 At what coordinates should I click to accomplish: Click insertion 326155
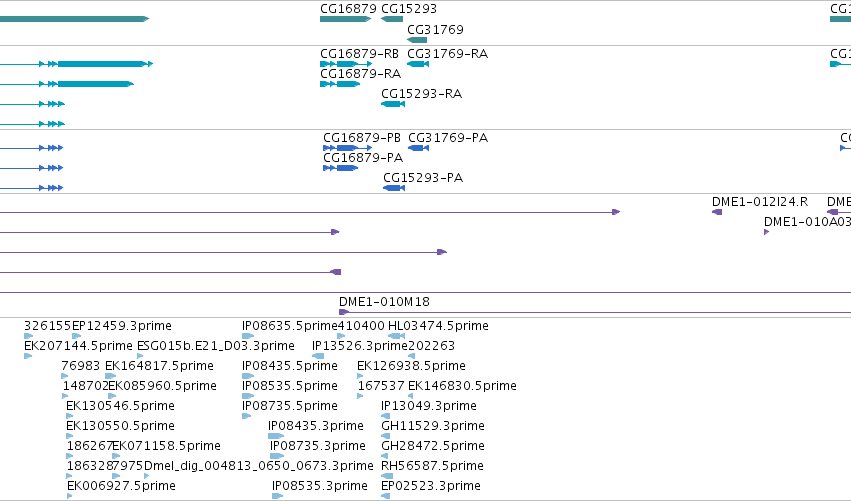point(28,337)
